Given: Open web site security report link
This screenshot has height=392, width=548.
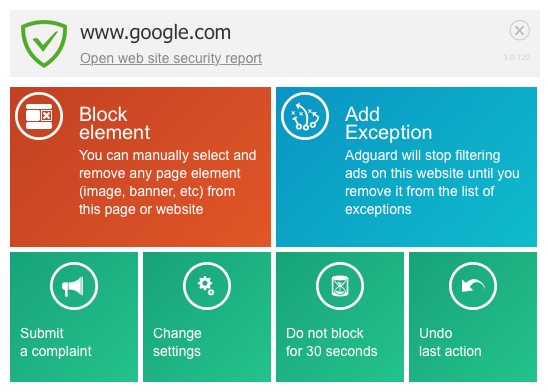Looking at the screenshot, I should [171, 58].
